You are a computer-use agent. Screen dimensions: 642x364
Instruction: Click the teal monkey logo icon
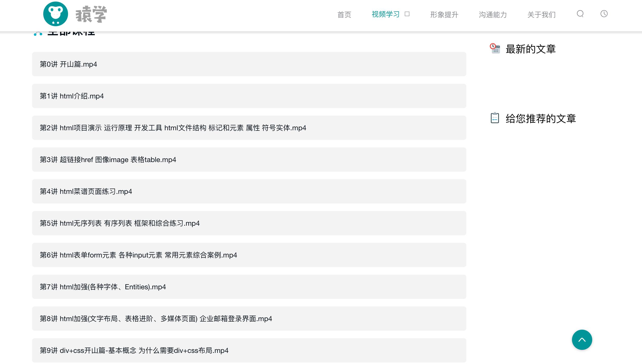(55, 14)
